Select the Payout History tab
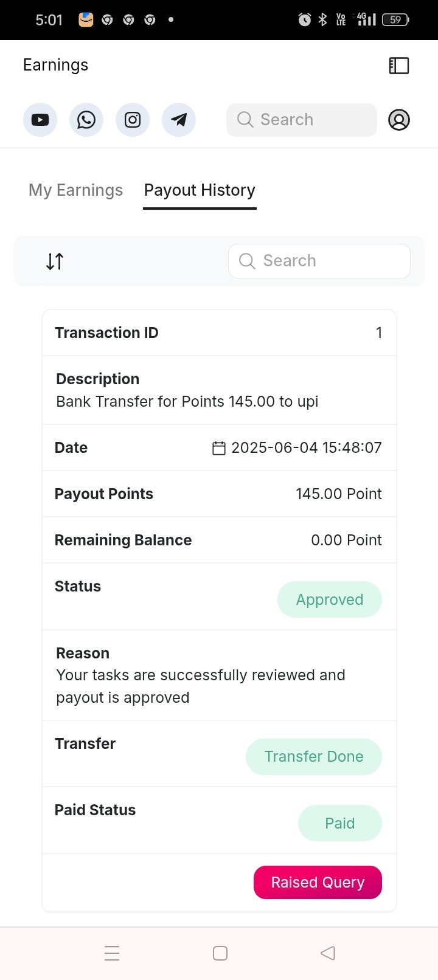Viewport: 438px width, 980px height. (200, 190)
